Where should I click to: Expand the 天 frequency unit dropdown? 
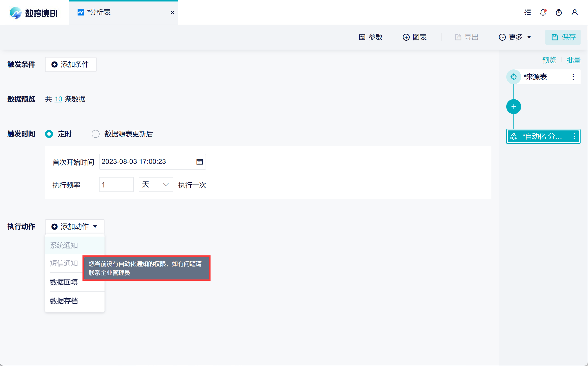[x=156, y=184]
